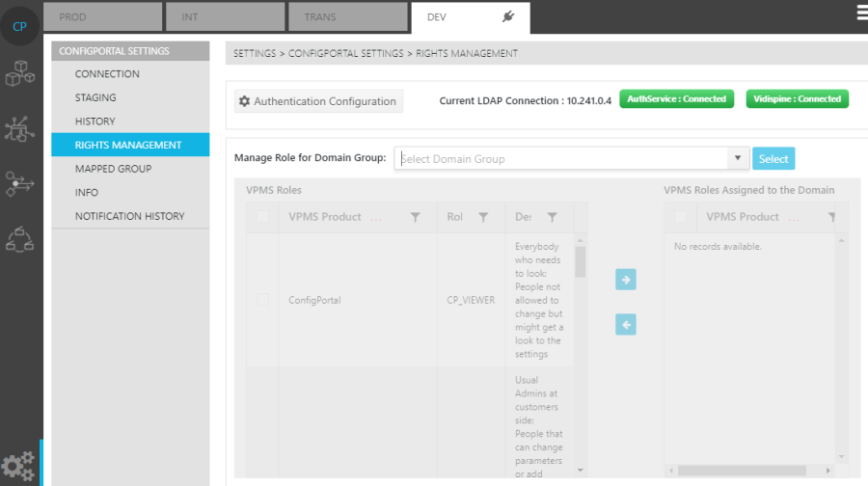Click the VPMS Roles vertical scrollbar thumb
Screen dimensions: 868x486
[x=581, y=261]
